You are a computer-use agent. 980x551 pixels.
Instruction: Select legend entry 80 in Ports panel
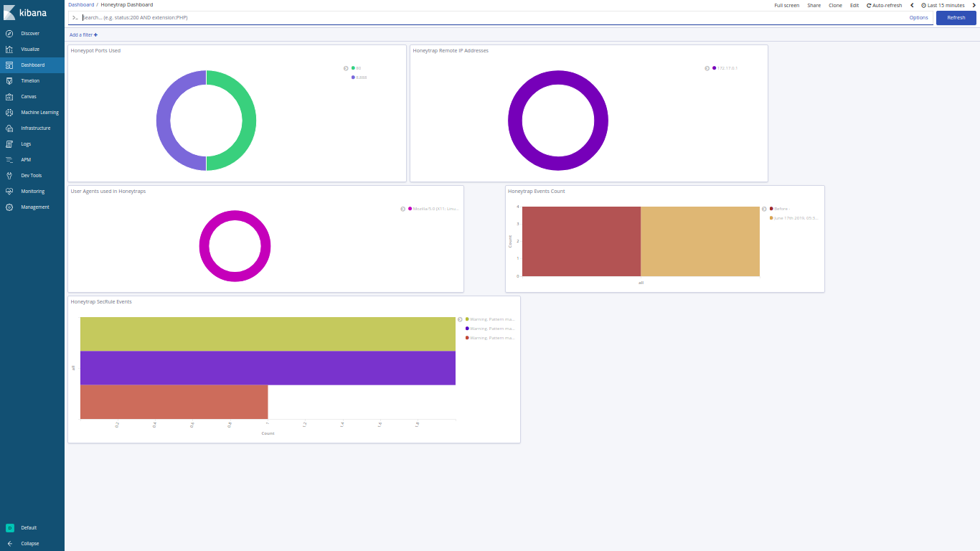pos(356,68)
